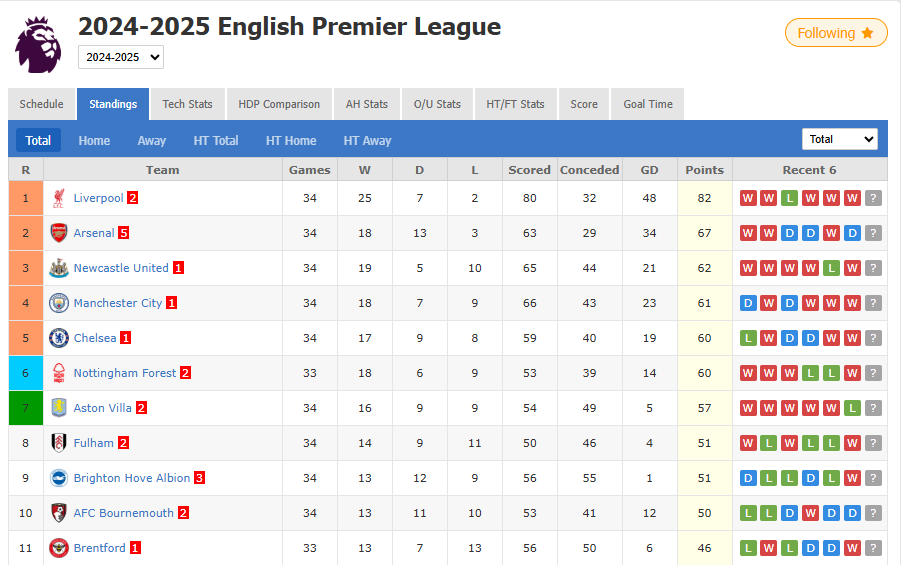Click the Nottingham Forest crest icon
The width and height of the screenshot is (901, 565).
coord(59,373)
